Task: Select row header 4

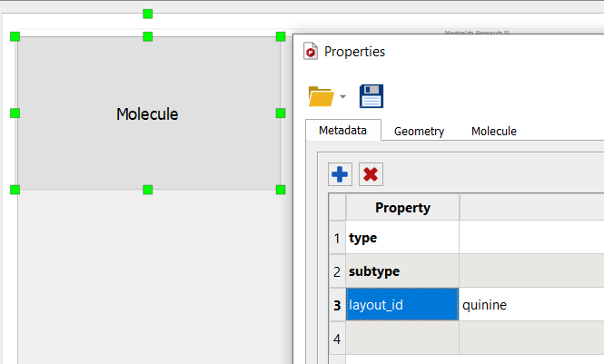Action: point(337,339)
